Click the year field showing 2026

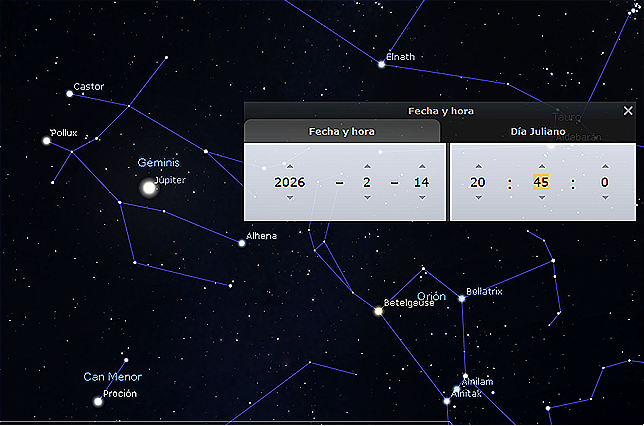coord(289,182)
